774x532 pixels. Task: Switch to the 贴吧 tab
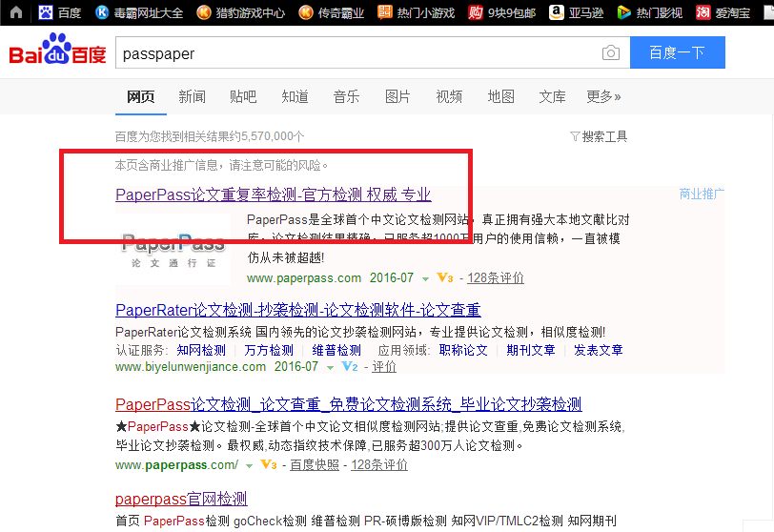243,96
